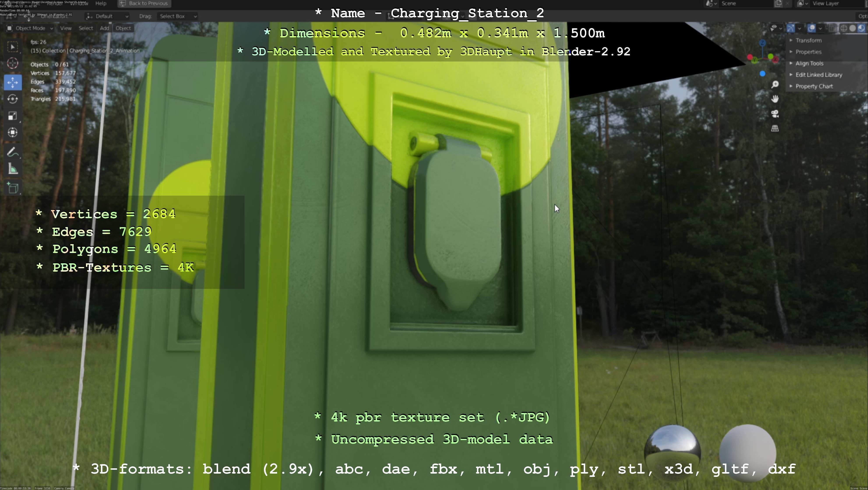868x490 pixels.
Task: Toggle camera view with camera gizmo icon
Action: [775, 114]
